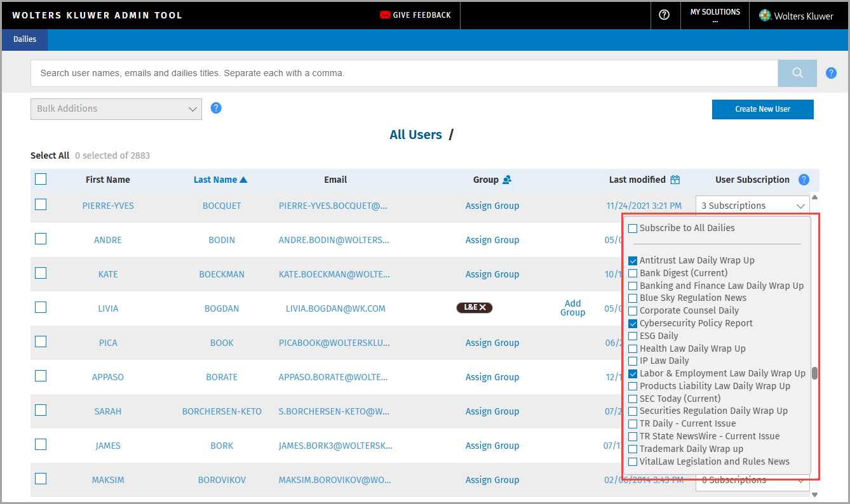Click Add Group for Livia Bogdan

click(572, 308)
